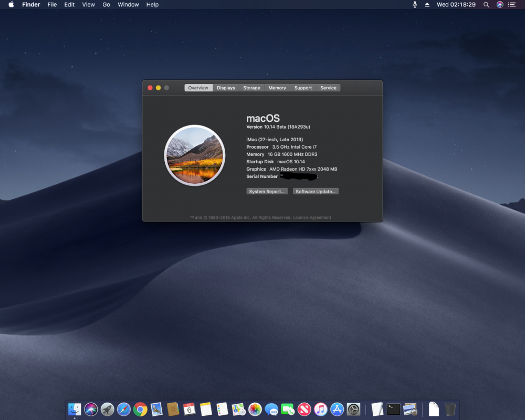Open the View menu

88,4
